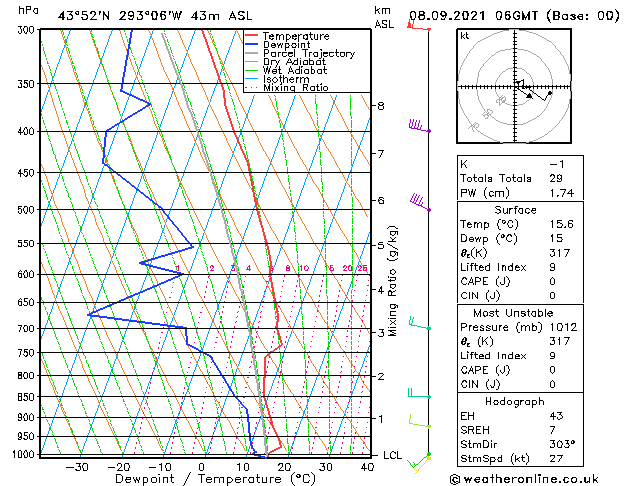Click the 0 temperature axis label
Image resolution: width=629 pixels, height=486 pixels.
point(201,467)
